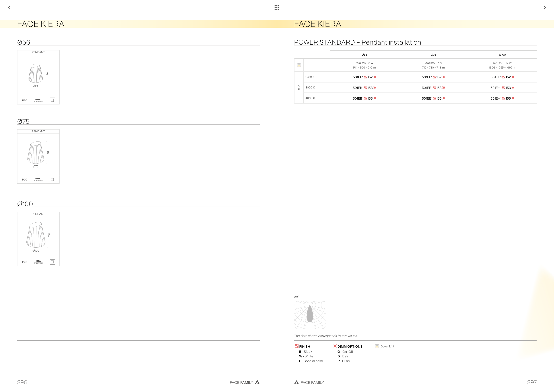The height and width of the screenshot is (392, 554).
Task: Click finish swatch in 501EE1 153 code
Action: 434,88
